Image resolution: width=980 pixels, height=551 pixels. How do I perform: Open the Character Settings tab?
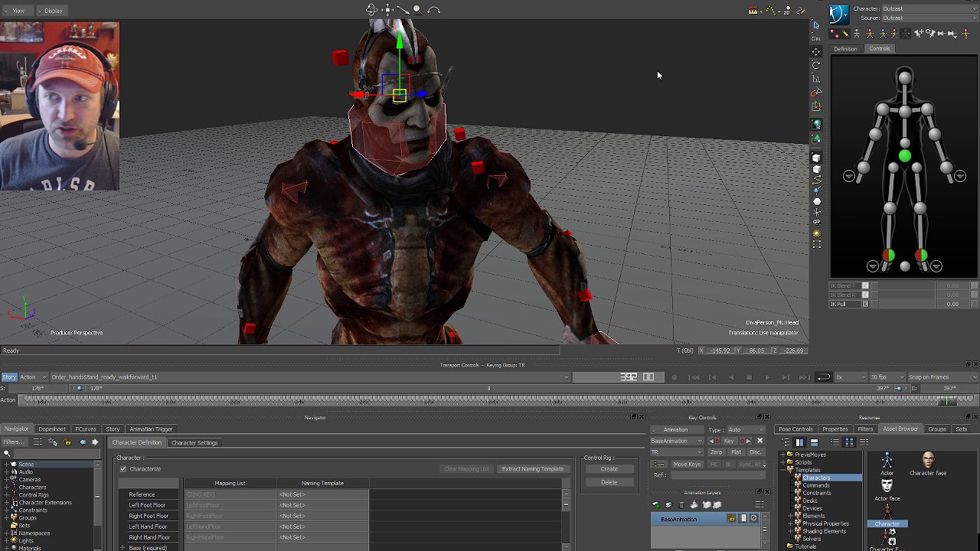point(194,443)
